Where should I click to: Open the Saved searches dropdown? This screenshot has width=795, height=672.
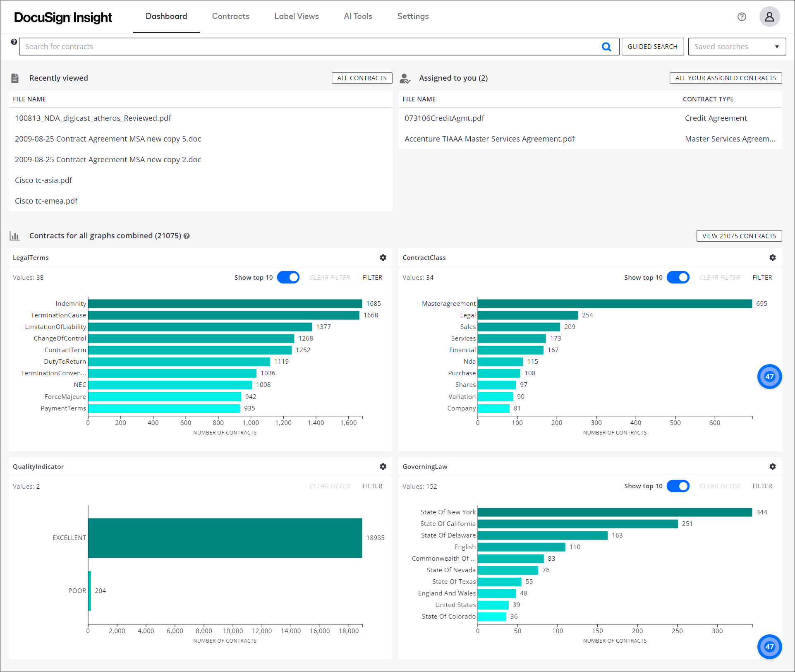(737, 47)
